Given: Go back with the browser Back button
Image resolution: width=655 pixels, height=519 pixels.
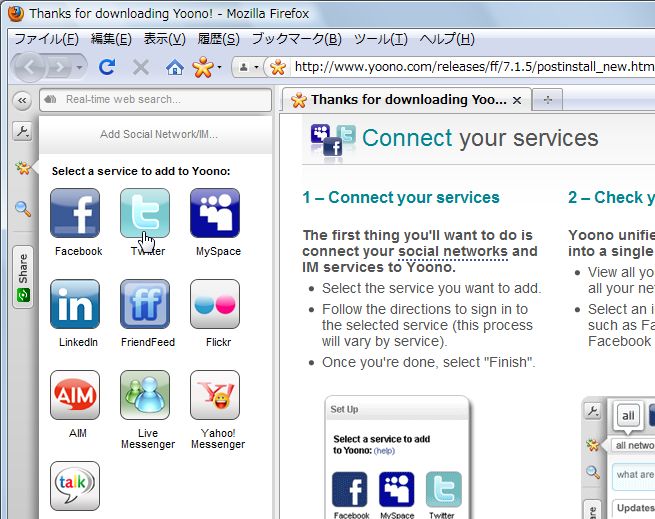Looking at the screenshot, I should pyautogui.click(x=29, y=67).
